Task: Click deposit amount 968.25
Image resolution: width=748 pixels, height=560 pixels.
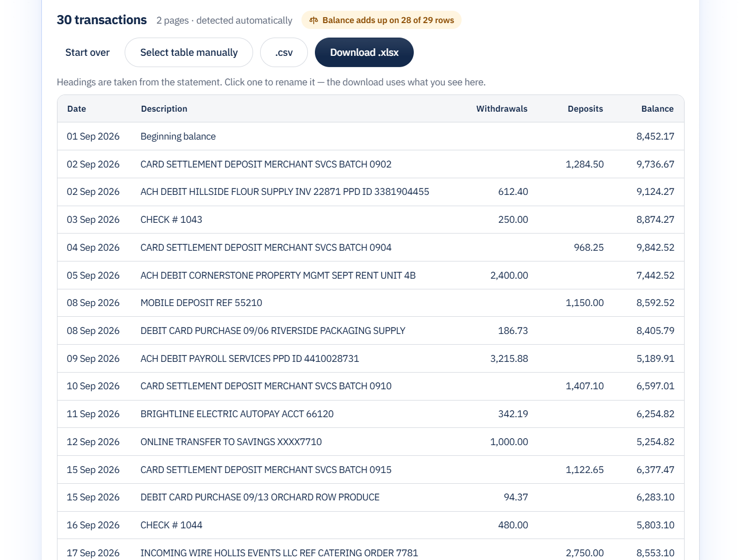Action: pyautogui.click(x=589, y=248)
